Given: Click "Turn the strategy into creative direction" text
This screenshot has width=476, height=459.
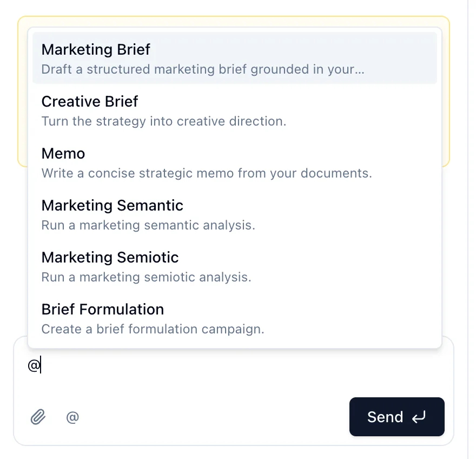Looking at the screenshot, I should coord(164,121).
